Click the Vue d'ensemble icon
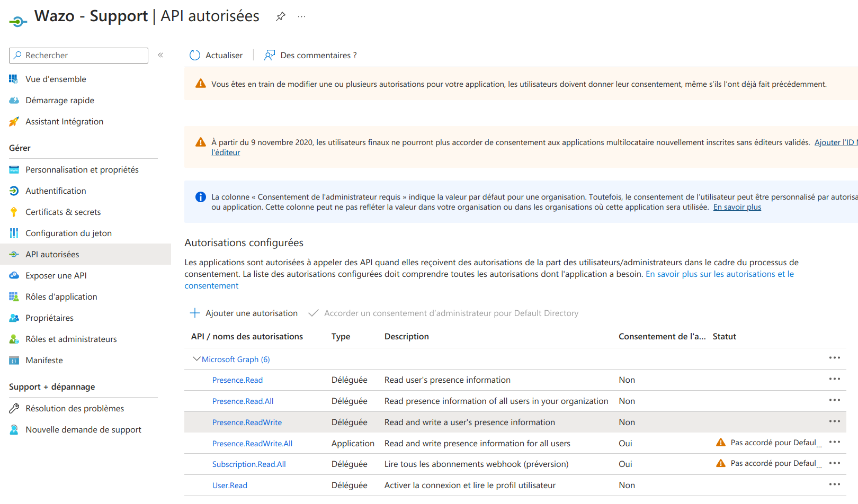Viewport: 858px width, 504px height. 14,79
